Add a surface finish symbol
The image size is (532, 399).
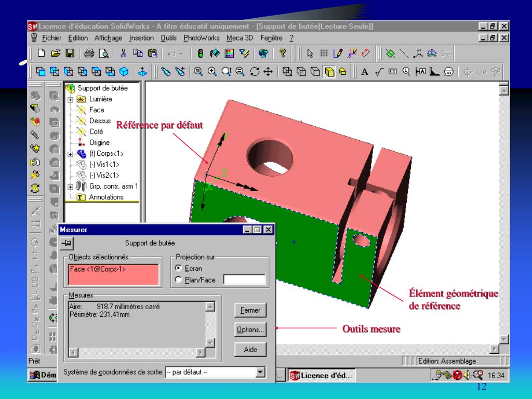[379, 72]
